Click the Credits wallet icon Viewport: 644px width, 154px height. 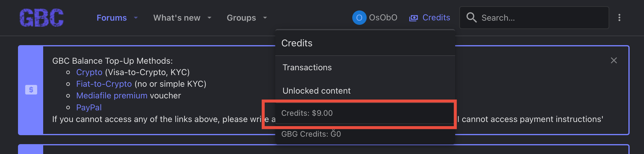(x=413, y=18)
